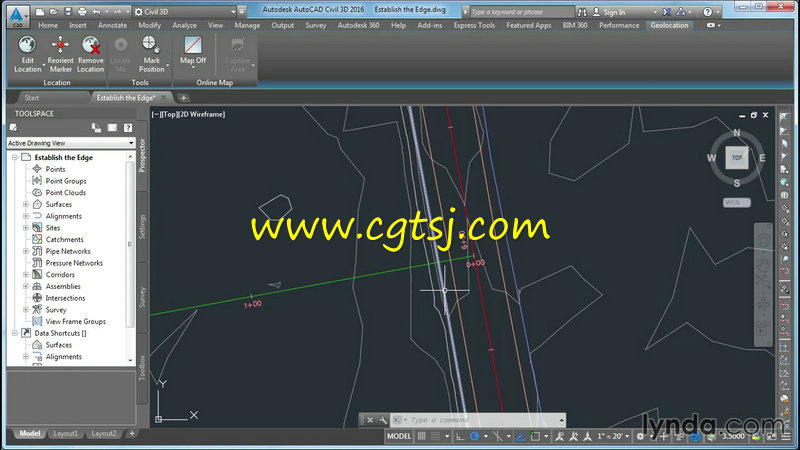This screenshot has width=800, height=450.
Task: Open the Civil 3D application menu button
Action: tap(17, 16)
